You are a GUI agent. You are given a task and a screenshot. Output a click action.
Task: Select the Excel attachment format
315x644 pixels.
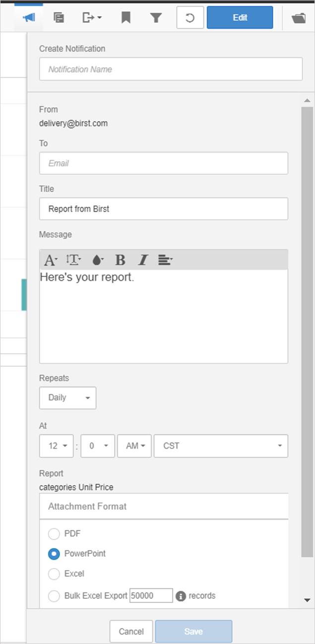click(54, 574)
